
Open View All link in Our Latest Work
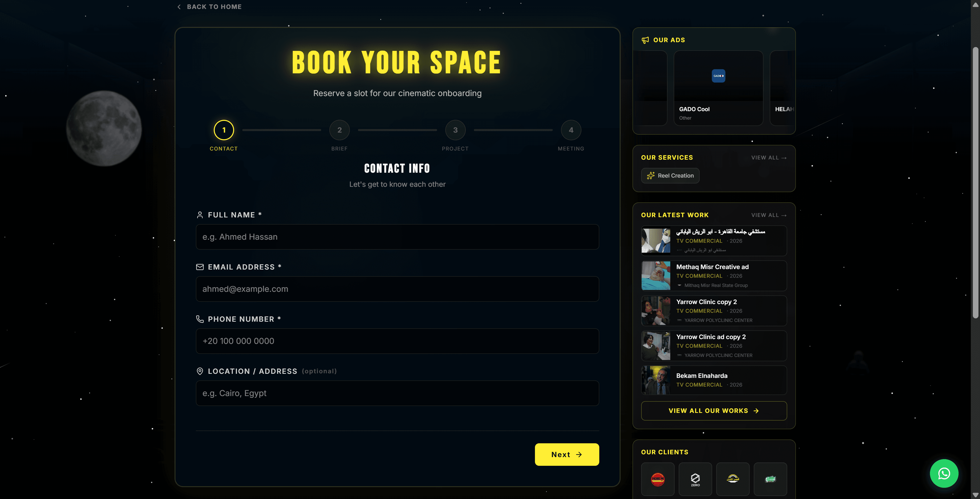769,215
